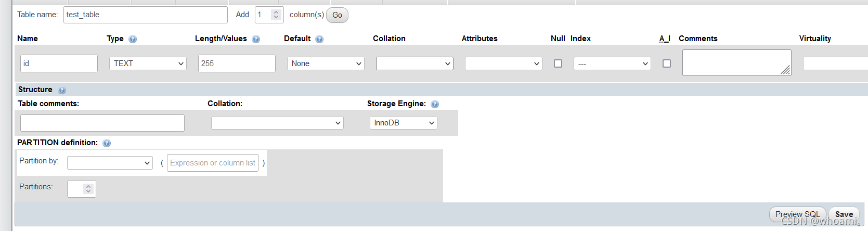Tick the A_I auto-increment checkbox

[x=667, y=63]
